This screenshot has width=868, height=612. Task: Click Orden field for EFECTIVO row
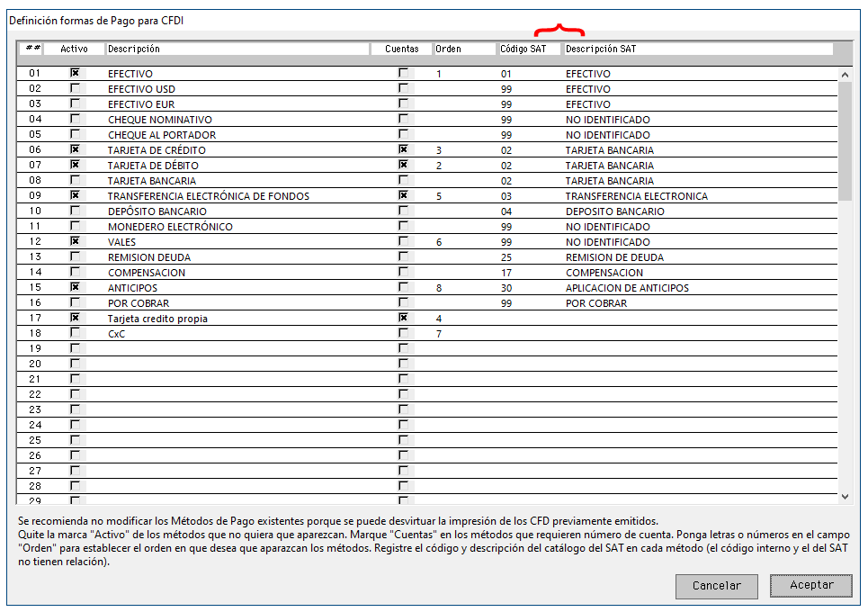tap(462, 74)
